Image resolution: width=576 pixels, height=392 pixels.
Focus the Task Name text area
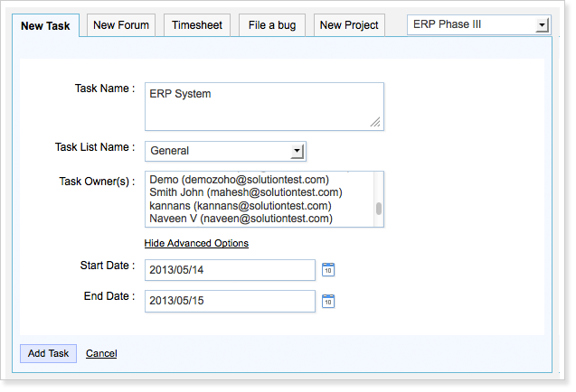263,106
